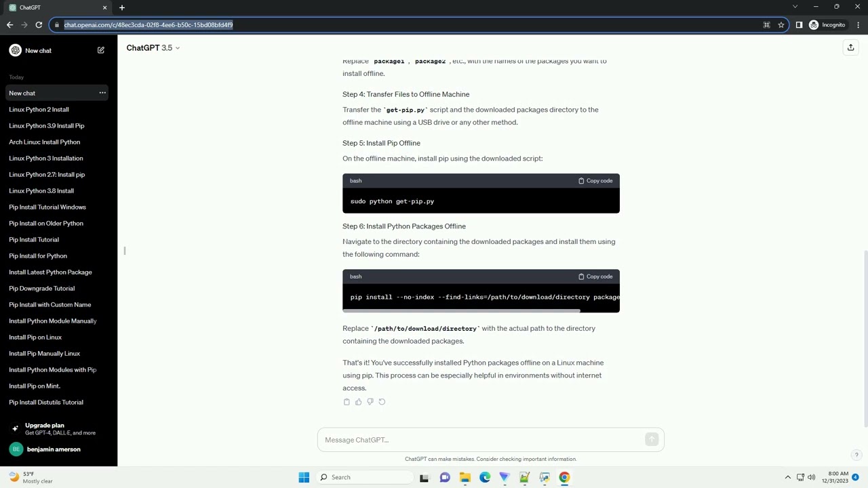This screenshot has height=488, width=868.
Task: Open Pip Downgrade Tutorial chat
Action: pyautogui.click(x=42, y=288)
